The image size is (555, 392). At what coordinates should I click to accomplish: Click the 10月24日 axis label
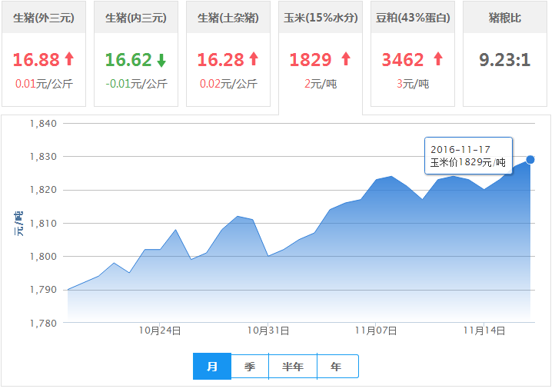[160, 331]
